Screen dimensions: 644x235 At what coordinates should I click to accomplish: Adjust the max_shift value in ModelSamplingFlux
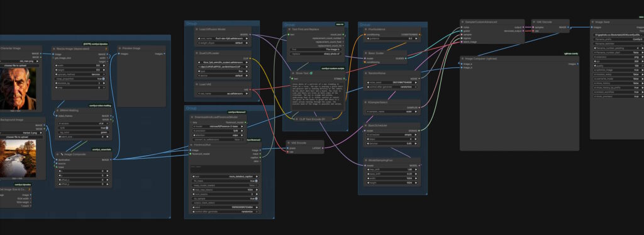click(391, 169)
